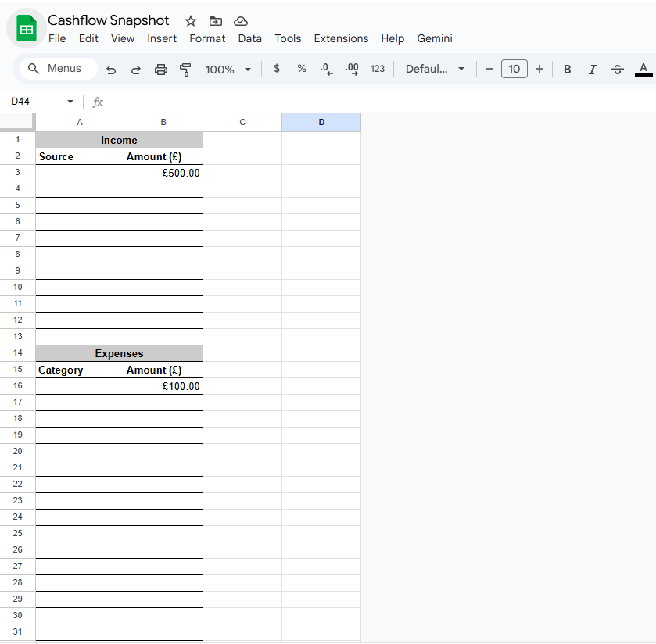Format as percent
656x644 pixels.
[302, 69]
